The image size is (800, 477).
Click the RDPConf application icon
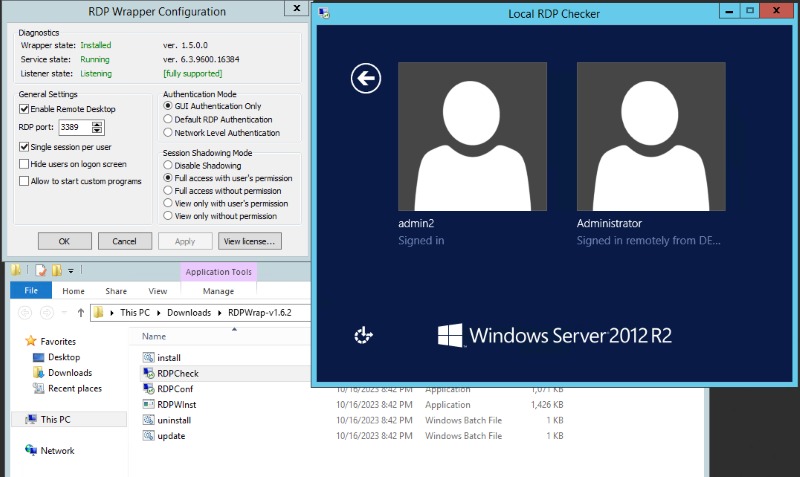click(x=148, y=389)
